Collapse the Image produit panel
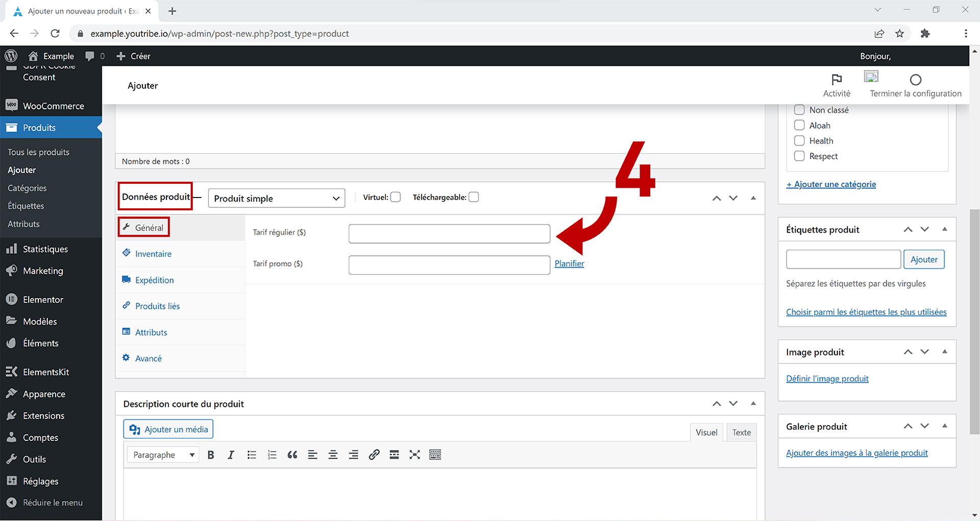980x521 pixels. click(944, 352)
